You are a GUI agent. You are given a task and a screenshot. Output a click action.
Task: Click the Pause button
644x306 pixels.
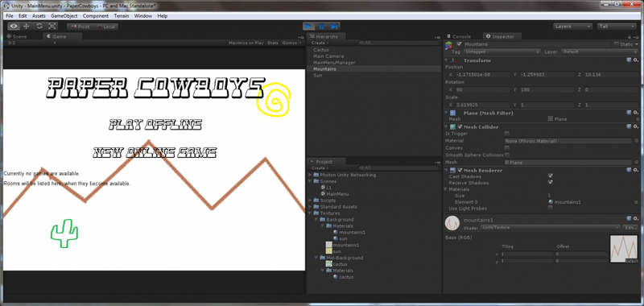click(x=321, y=27)
